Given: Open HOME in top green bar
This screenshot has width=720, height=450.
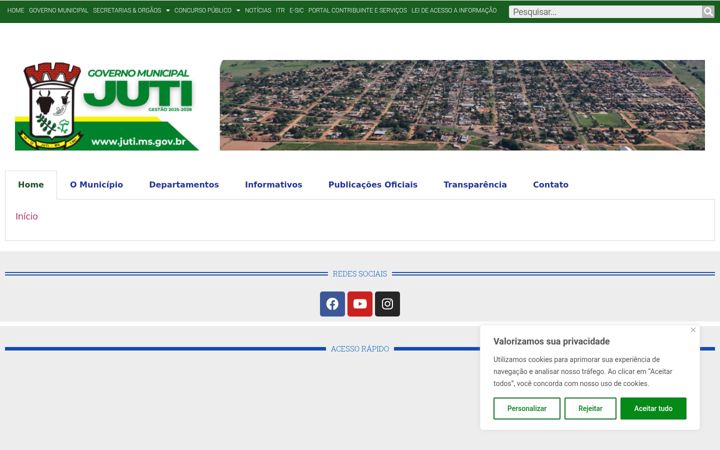Looking at the screenshot, I should (x=16, y=10).
